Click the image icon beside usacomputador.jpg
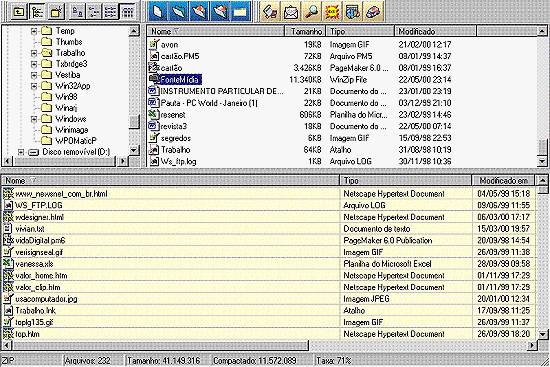 pos(8,299)
